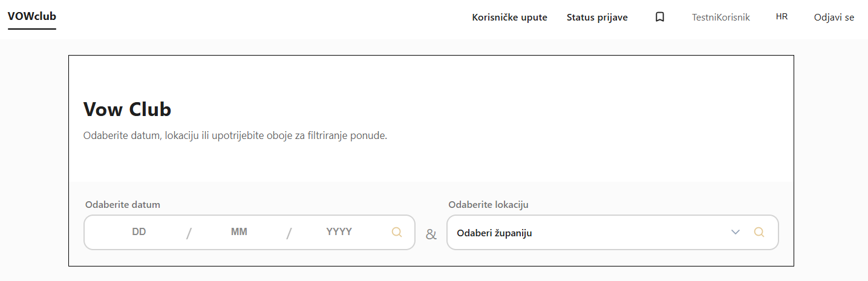
Task: Open Status prijave menu item
Action: 597,18
